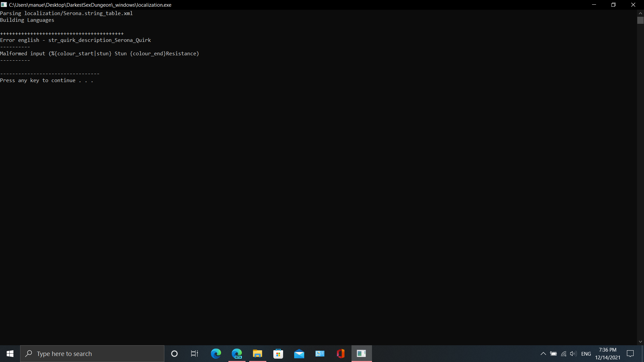Switch the ENG input language
Image resolution: width=644 pixels, height=362 pixels.
(x=586, y=354)
